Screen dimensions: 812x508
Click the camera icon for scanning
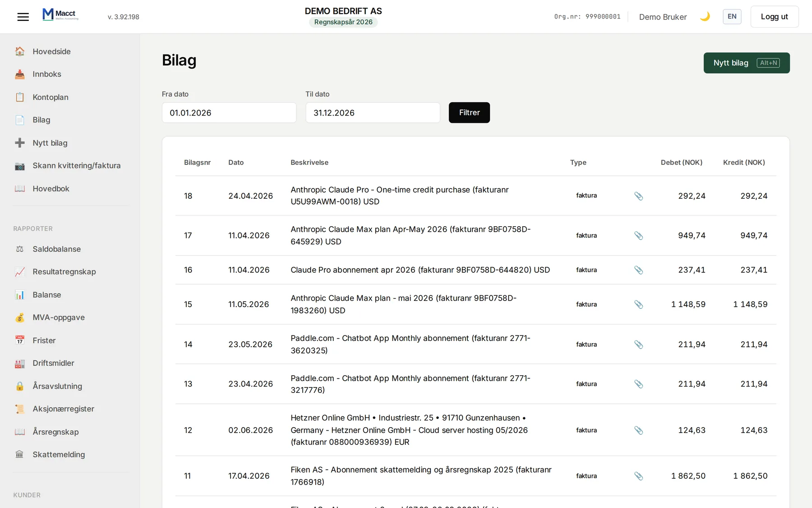[20, 166]
